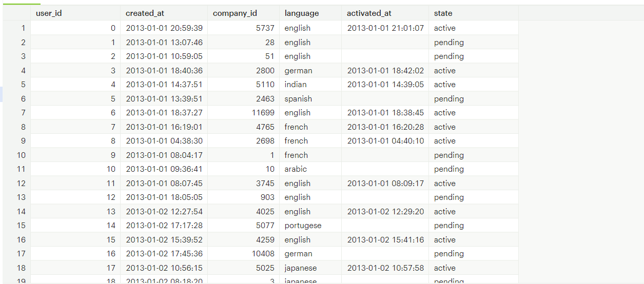644x284 pixels.
Task: Click the state column header
Action: [474, 13]
